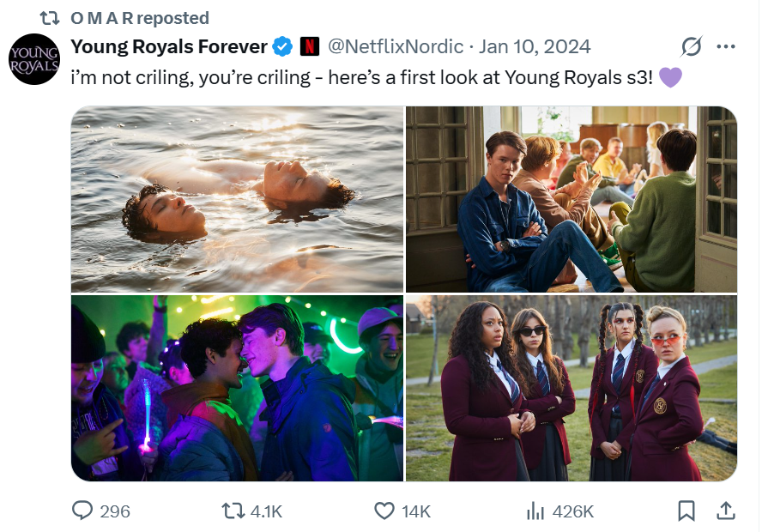Image resolution: width=762 pixels, height=532 pixels.
Task: Click the "O M A R reposted" link
Action: point(139,17)
